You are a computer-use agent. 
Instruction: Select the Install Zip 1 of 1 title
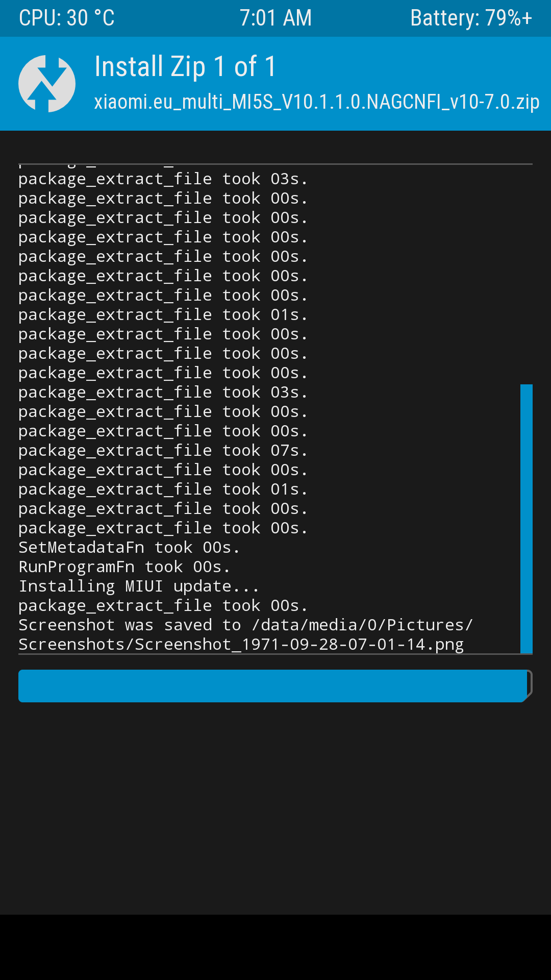[x=185, y=67]
